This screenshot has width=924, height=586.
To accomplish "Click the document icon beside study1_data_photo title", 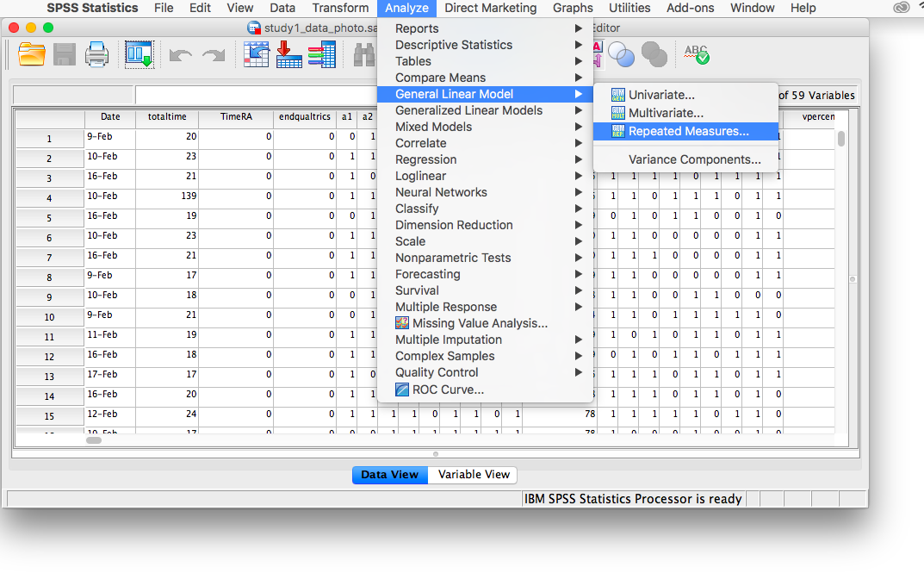I will tap(254, 28).
